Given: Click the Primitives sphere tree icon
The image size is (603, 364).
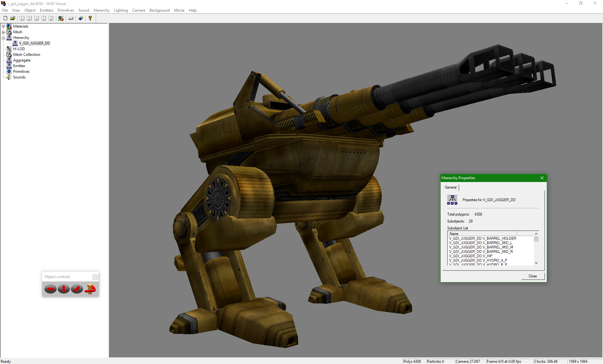Looking at the screenshot, I should 9,72.
